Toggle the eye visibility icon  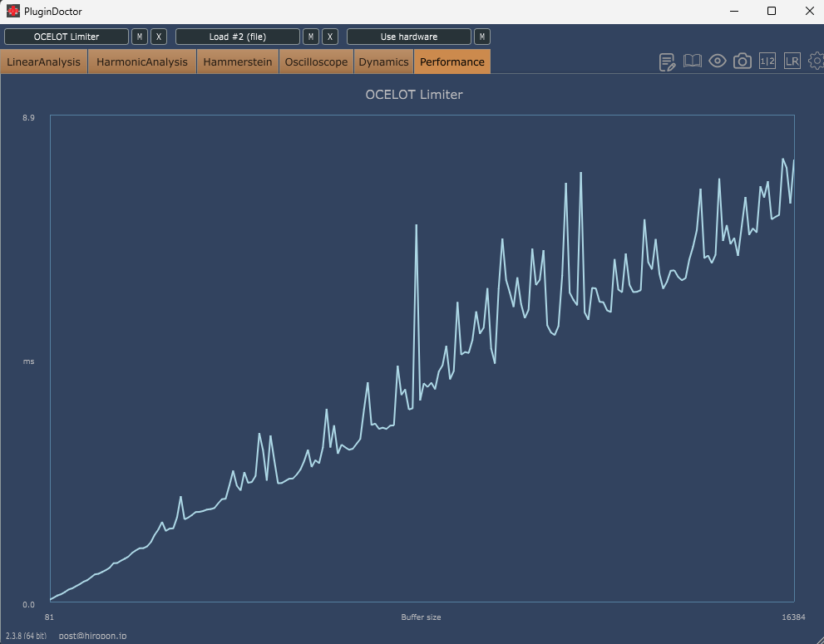pyautogui.click(x=718, y=61)
